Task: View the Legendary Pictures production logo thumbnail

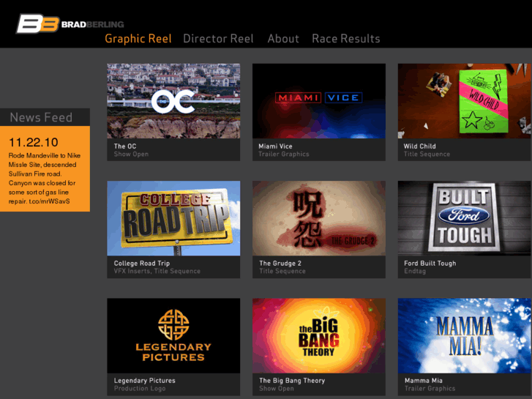Action: click(x=173, y=335)
